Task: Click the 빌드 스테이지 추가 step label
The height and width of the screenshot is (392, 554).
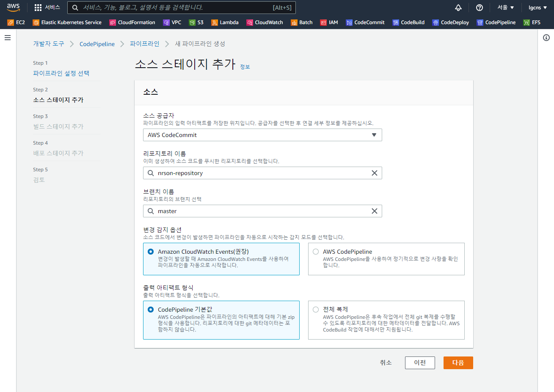Action: pyautogui.click(x=58, y=126)
